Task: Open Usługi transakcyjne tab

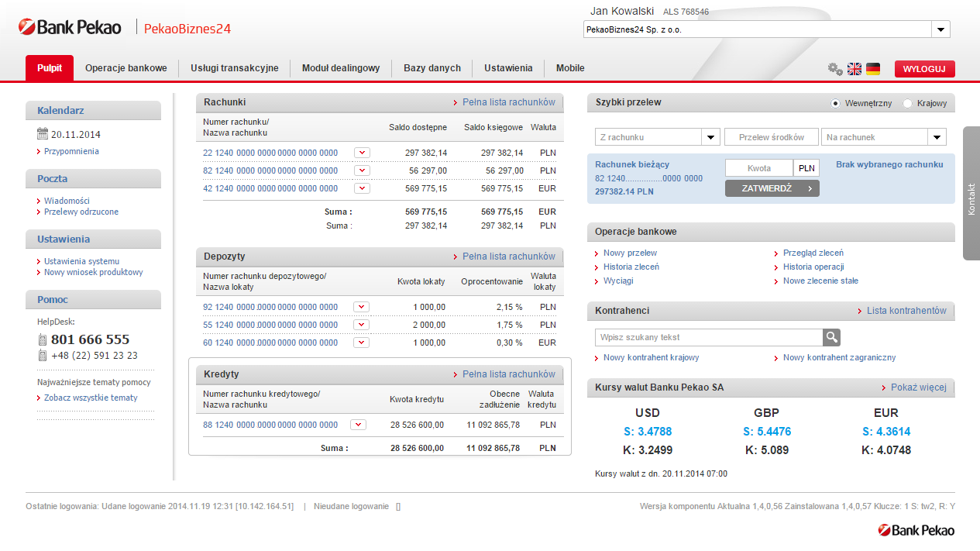Action: tap(235, 68)
